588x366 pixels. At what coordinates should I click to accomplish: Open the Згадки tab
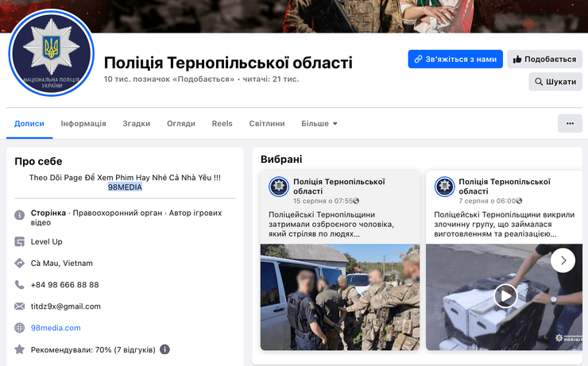[x=136, y=124]
